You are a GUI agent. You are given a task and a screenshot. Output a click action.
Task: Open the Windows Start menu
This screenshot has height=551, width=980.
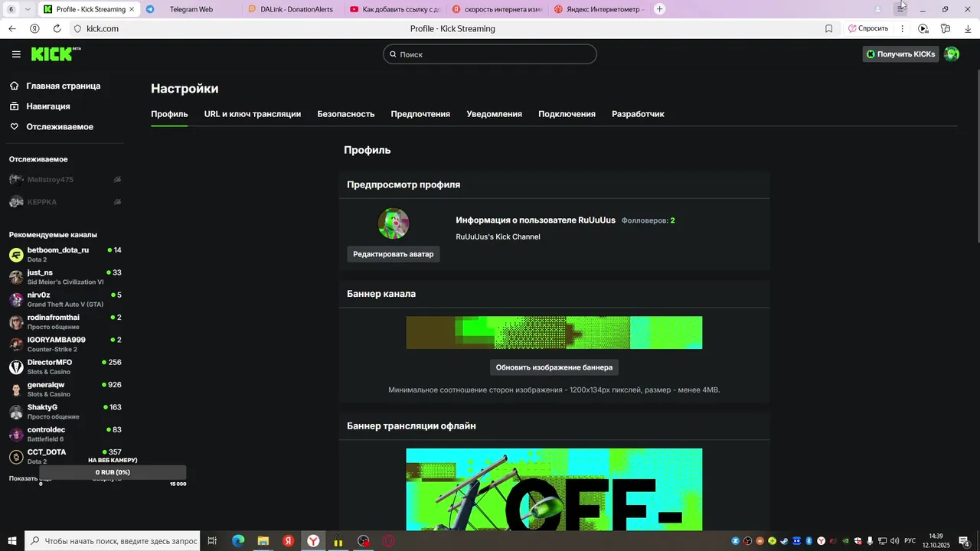click(x=11, y=541)
